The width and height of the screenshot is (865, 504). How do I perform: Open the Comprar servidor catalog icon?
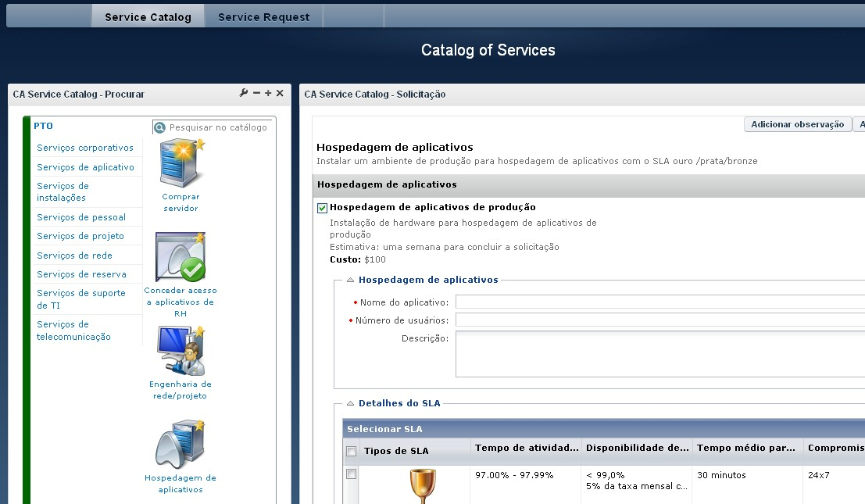tap(180, 164)
